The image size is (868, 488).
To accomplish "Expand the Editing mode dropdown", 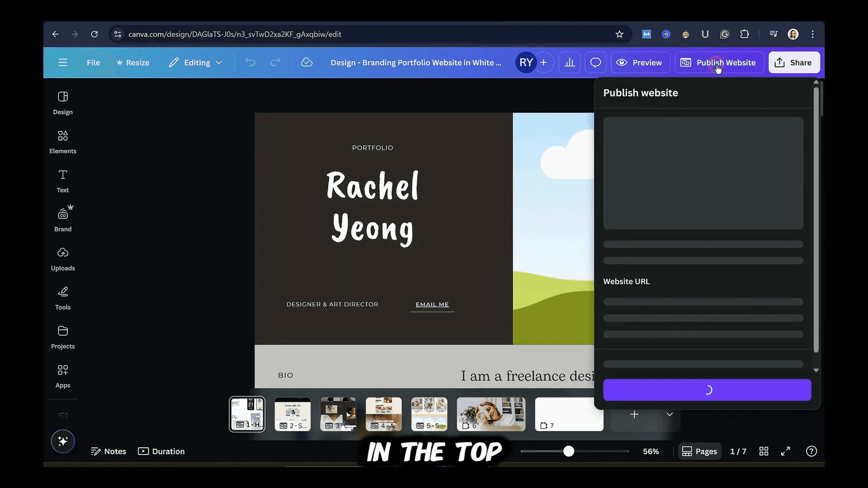I will (195, 62).
